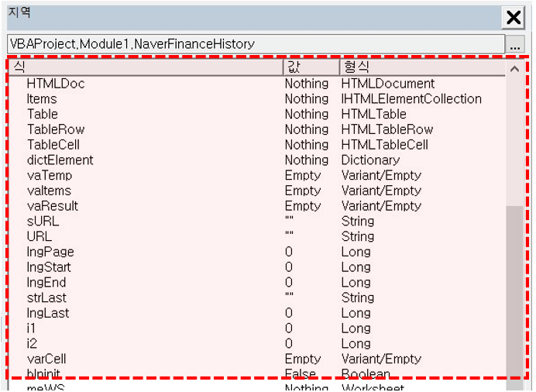Click the value 0 of lngEnd
536x392 pixels.
[289, 283]
